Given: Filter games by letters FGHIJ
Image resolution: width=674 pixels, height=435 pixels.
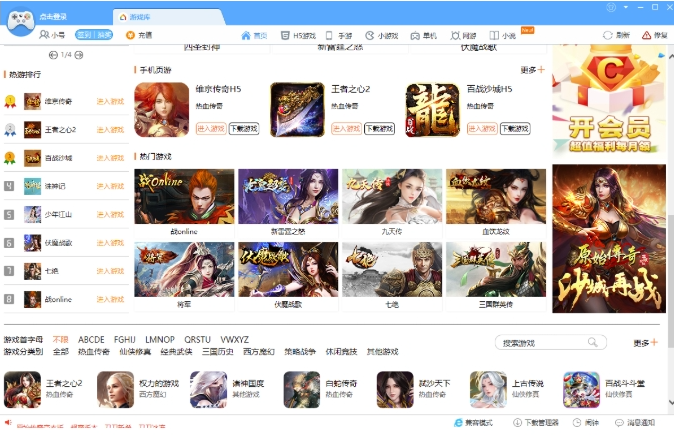Looking at the screenshot, I should [125, 340].
